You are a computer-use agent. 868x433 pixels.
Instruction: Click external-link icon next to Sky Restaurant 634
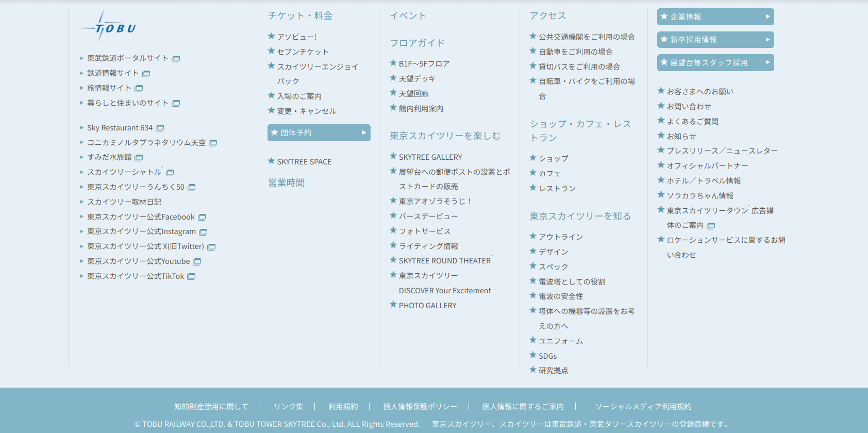click(160, 128)
